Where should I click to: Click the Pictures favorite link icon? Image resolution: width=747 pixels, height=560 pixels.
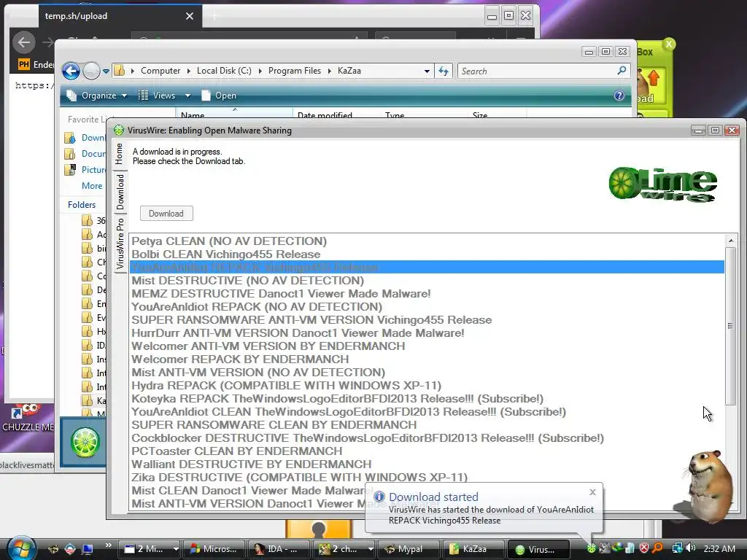point(70,169)
